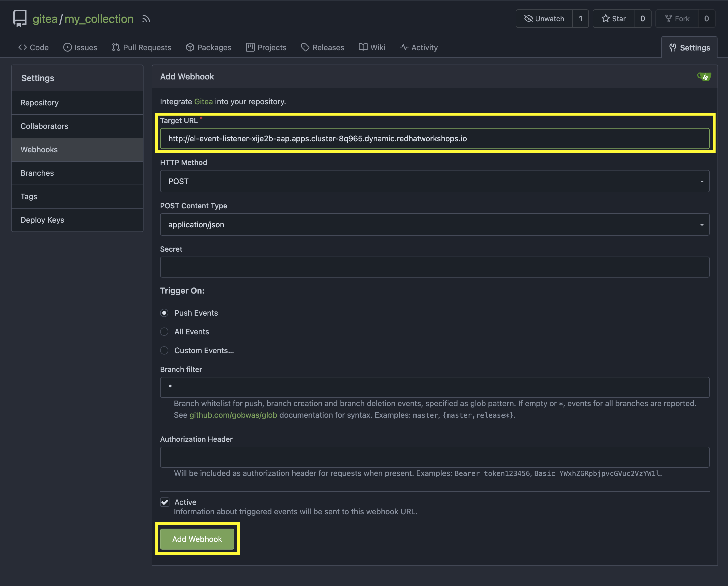728x586 pixels.
Task: Click the green teapot icon near Add Webhook
Action: (704, 77)
